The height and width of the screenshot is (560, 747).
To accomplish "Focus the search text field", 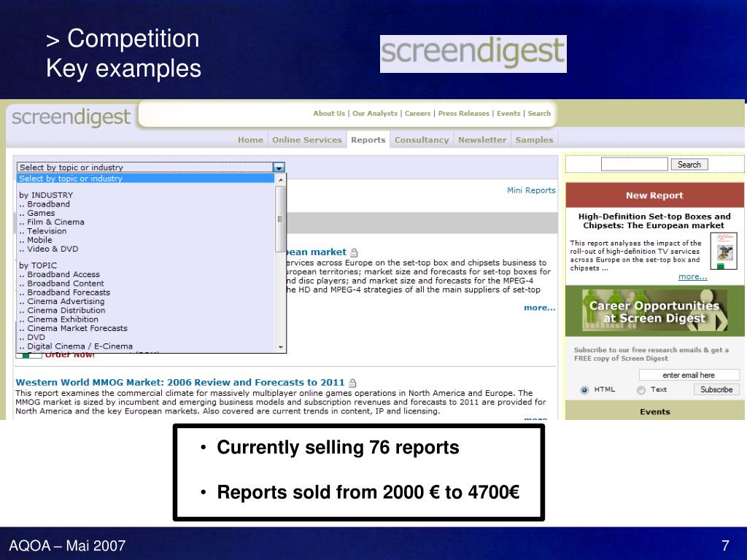I will point(634,164).
